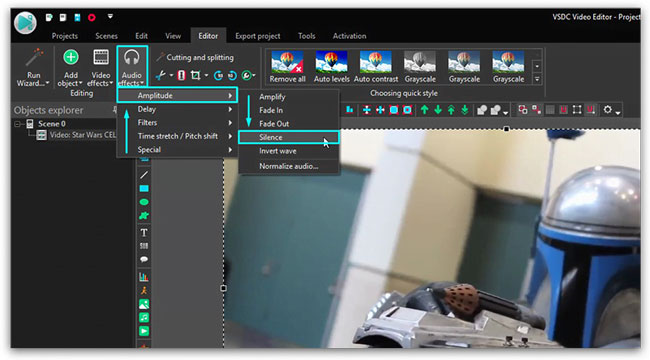
Task: Select the Rectangle shape tool
Action: click(x=144, y=189)
